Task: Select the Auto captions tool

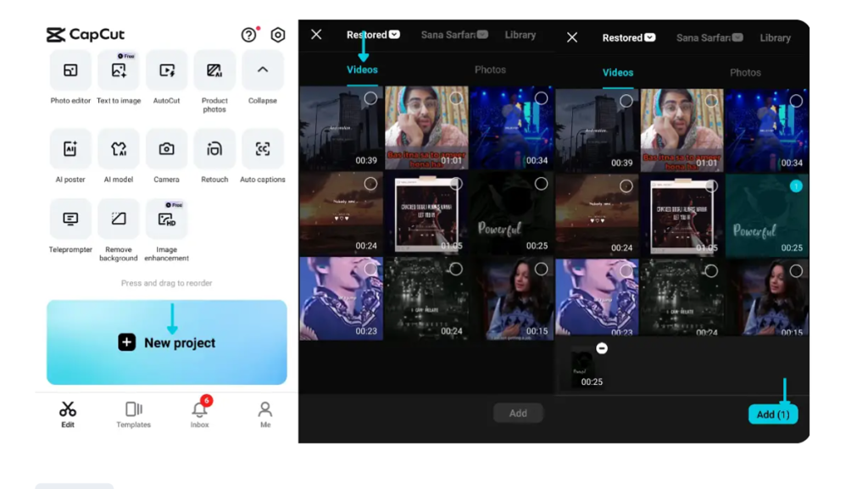Action: (x=263, y=150)
